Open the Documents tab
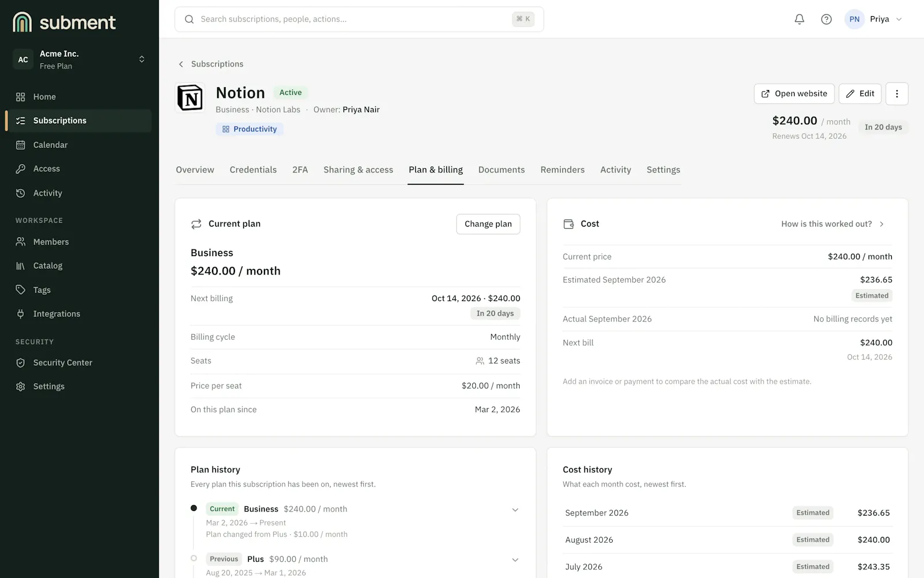The image size is (924, 578). pos(501,170)
